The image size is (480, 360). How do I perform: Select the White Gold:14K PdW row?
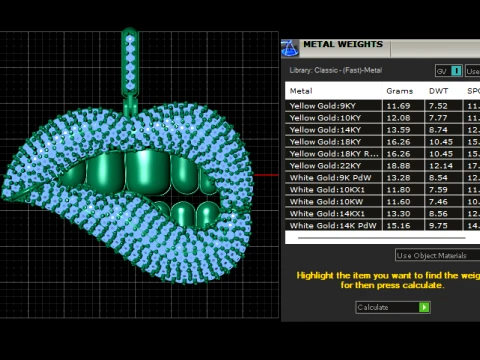383,226
